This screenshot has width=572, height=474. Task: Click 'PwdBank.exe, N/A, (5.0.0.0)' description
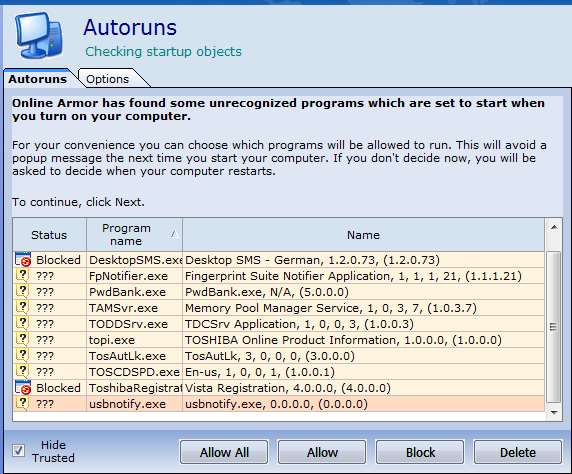267,292
